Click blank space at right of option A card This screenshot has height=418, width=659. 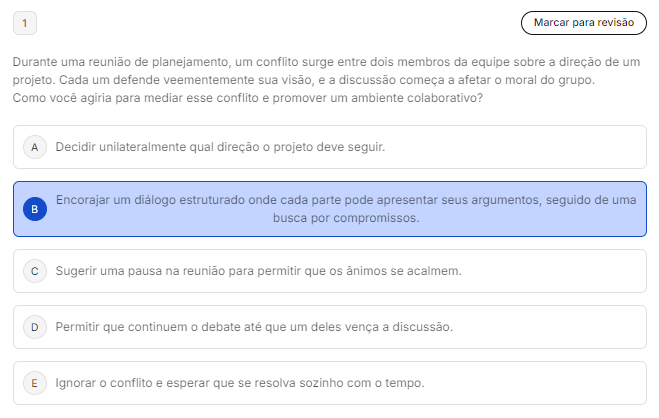point(540,147)
